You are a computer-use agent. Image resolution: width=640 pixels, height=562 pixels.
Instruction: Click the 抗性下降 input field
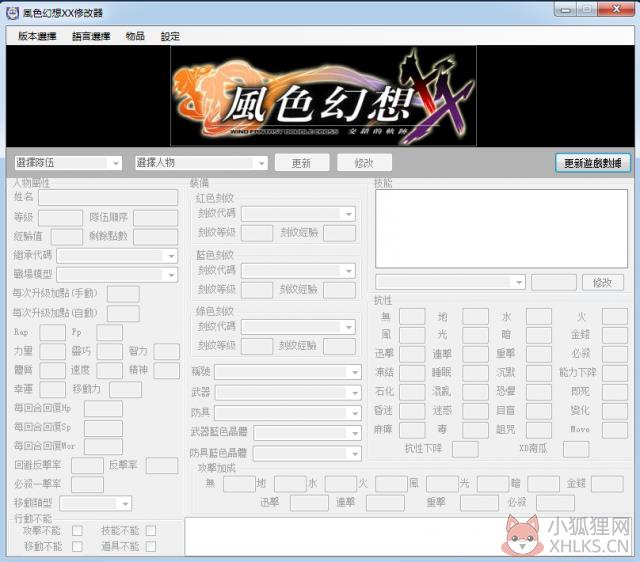click(x=465, y=449)
